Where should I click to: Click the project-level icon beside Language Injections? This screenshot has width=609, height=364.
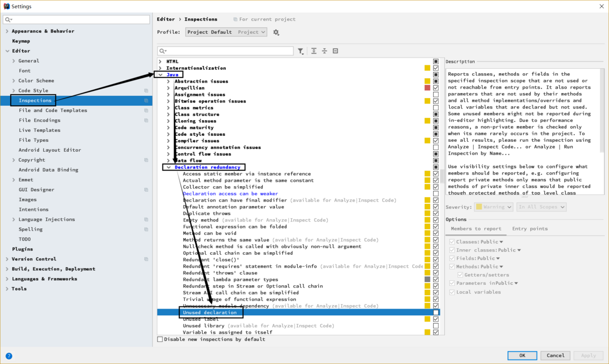(x=146, y=219)
